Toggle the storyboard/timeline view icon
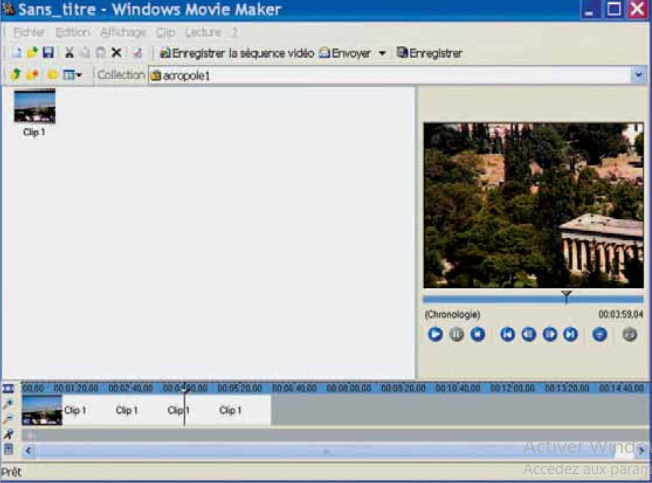Image resolution: width=652 pixels, height=483 pixels. [x=8, y=389]
